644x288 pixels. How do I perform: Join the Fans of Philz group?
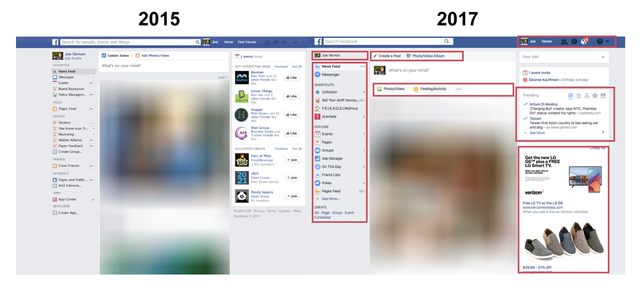291,160
